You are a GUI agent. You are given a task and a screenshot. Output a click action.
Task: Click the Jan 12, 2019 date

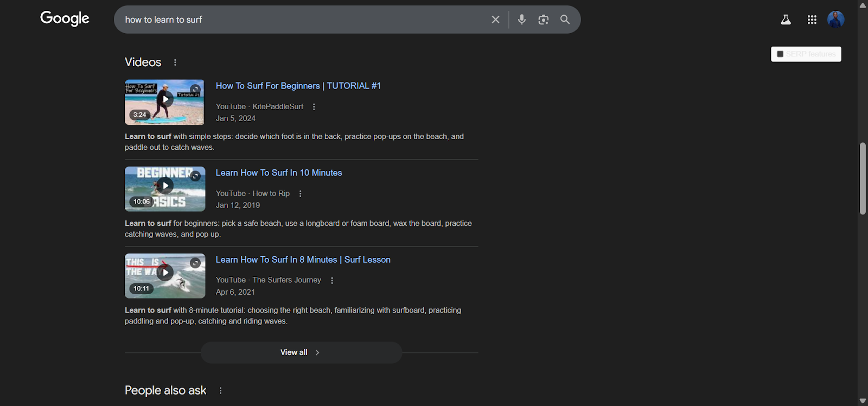click(238, 205)
